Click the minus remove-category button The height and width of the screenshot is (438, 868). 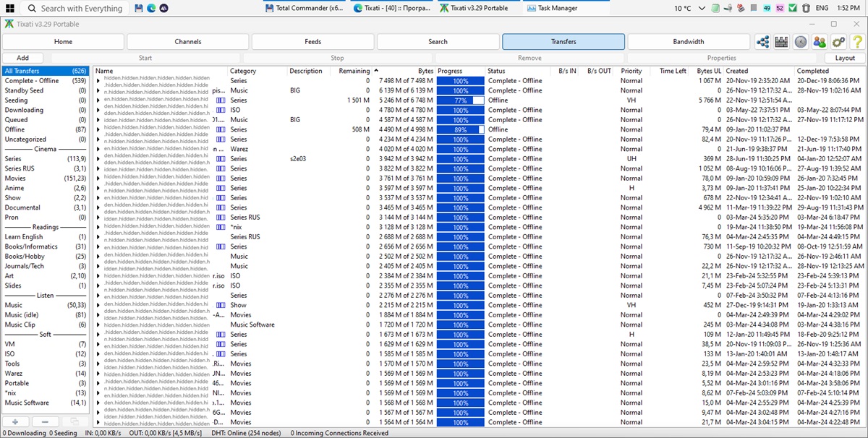pyautogui.click(x=45, y=421)
